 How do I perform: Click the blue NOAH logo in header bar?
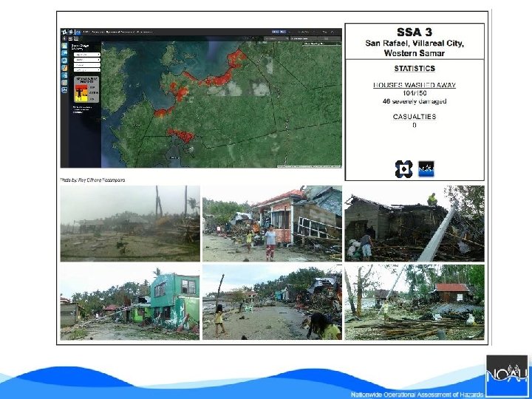(x=78, y=33)
